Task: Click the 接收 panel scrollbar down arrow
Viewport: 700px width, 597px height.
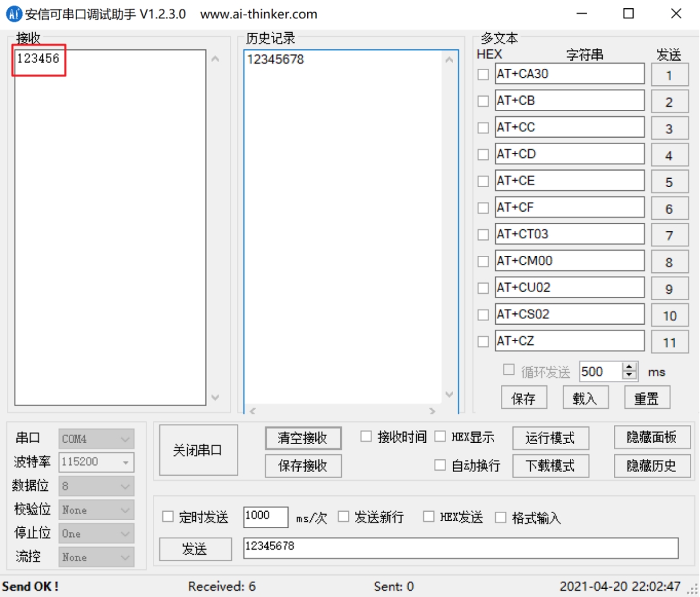Action: [x=215, y=397]
